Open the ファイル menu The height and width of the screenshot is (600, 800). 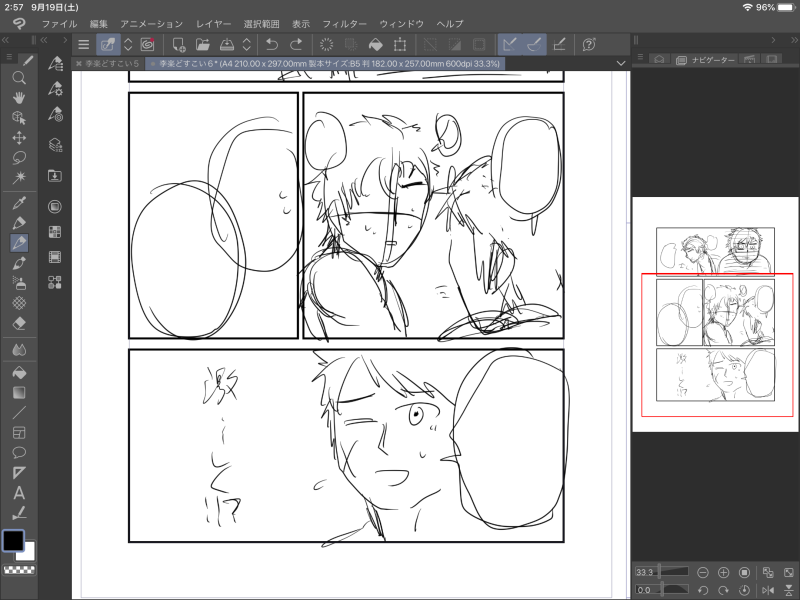(x=59, y=24)
